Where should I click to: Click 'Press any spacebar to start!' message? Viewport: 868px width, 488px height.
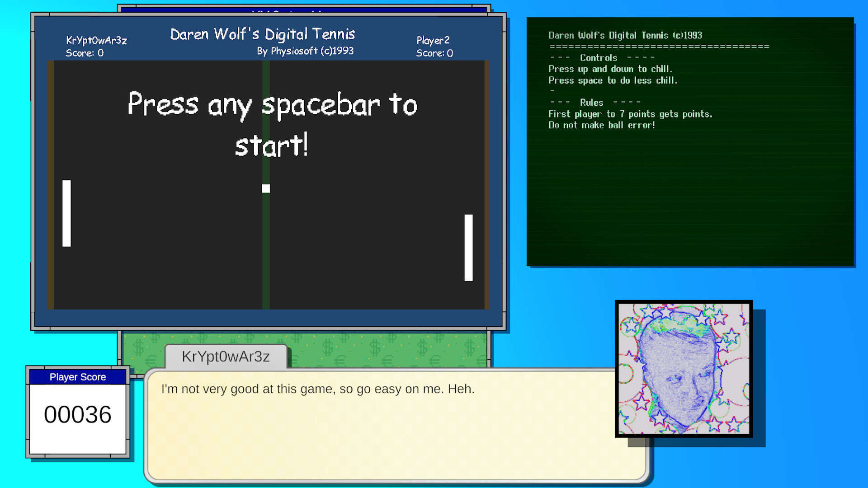tap(272, 124)
